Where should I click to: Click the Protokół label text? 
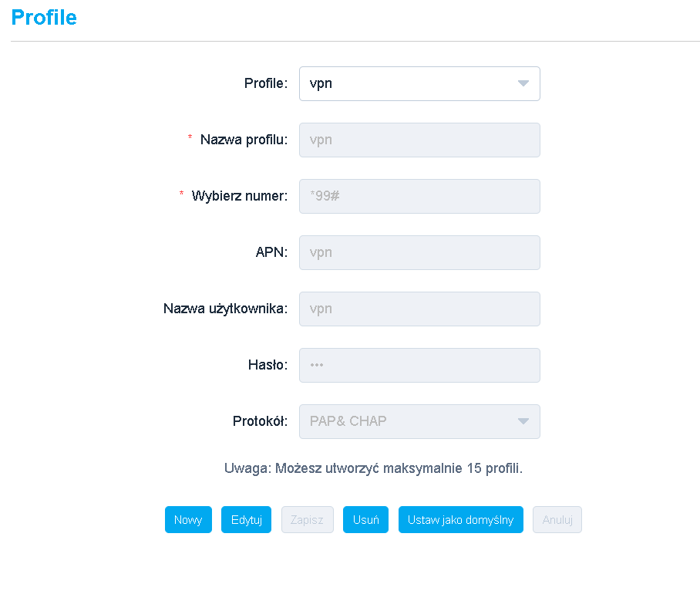tap(260, 421)
